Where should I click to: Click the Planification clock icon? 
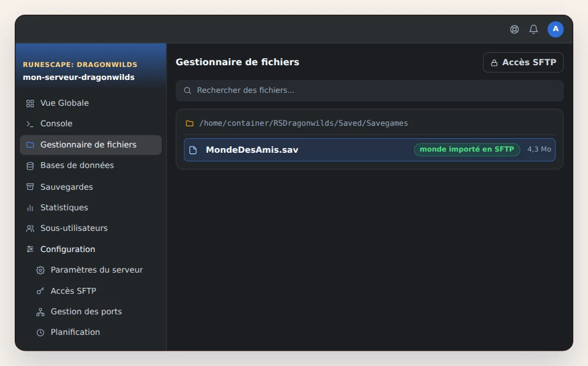click(41, 333)
